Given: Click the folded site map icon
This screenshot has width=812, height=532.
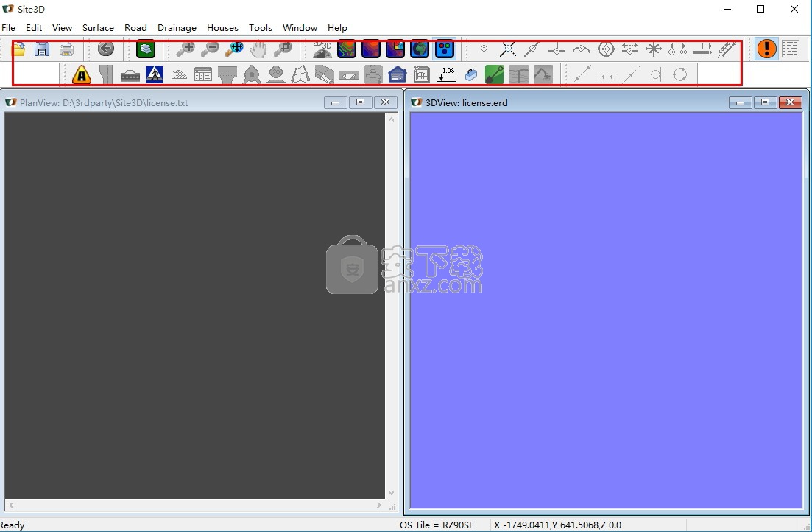Looking at the screenshot, I should (x=300, y=74).
